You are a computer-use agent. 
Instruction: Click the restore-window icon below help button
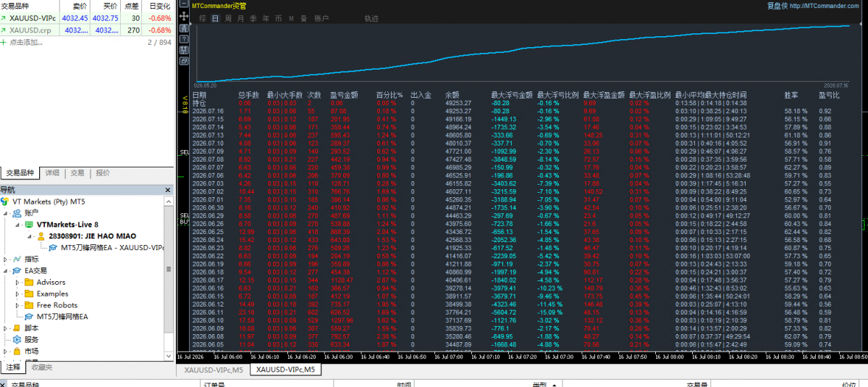[184, 61]
